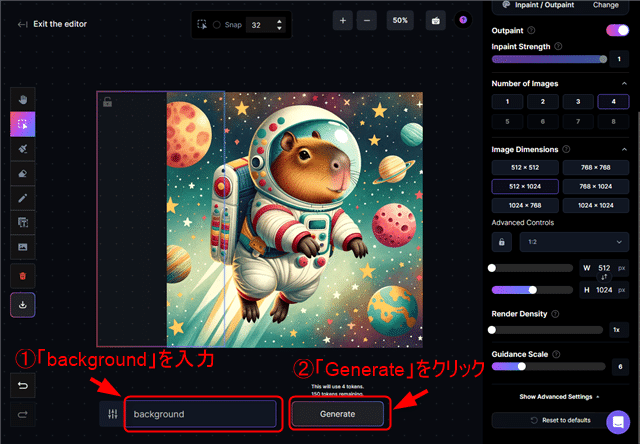Select the Pan hand tool
Viewport: 640px width, 444px height.
pos(23,99)
